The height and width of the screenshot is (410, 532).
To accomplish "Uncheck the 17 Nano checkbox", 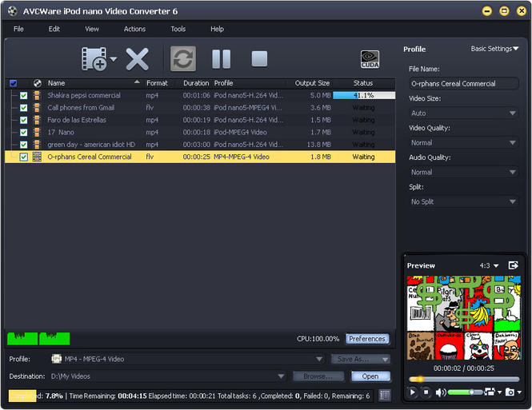I will pos(23,132).
